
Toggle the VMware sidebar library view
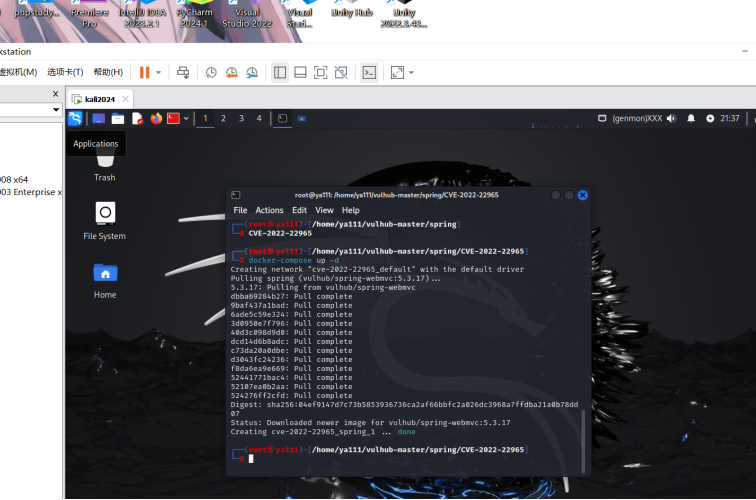[280, 72]
